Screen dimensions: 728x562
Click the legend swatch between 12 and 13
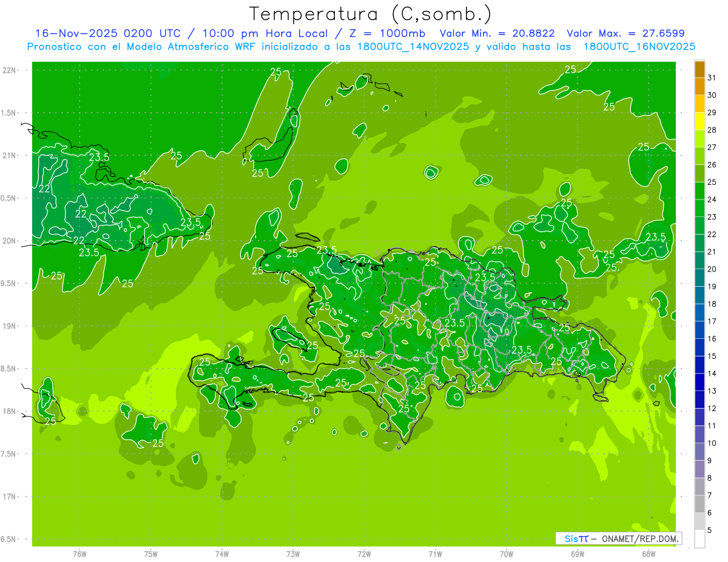coord(699,400)
